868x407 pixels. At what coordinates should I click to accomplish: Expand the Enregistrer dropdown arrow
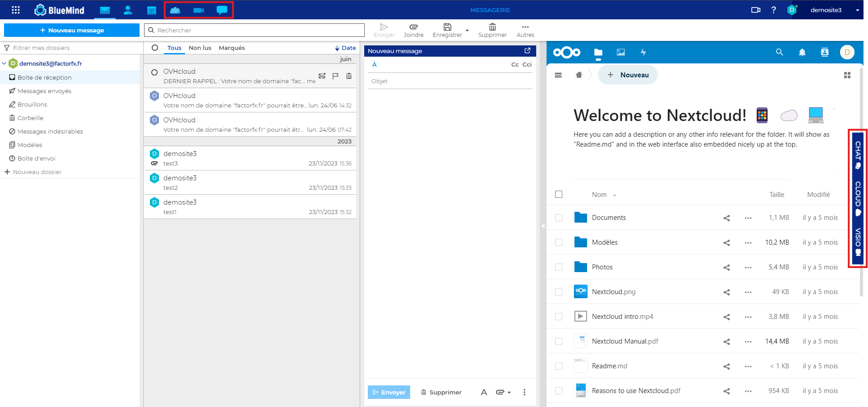(x=467, y=31)
